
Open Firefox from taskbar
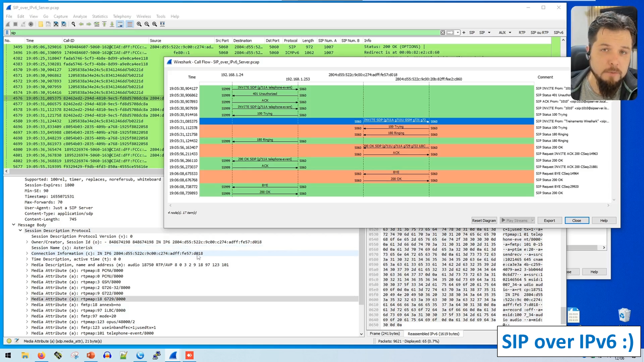(x=41, y=355)
